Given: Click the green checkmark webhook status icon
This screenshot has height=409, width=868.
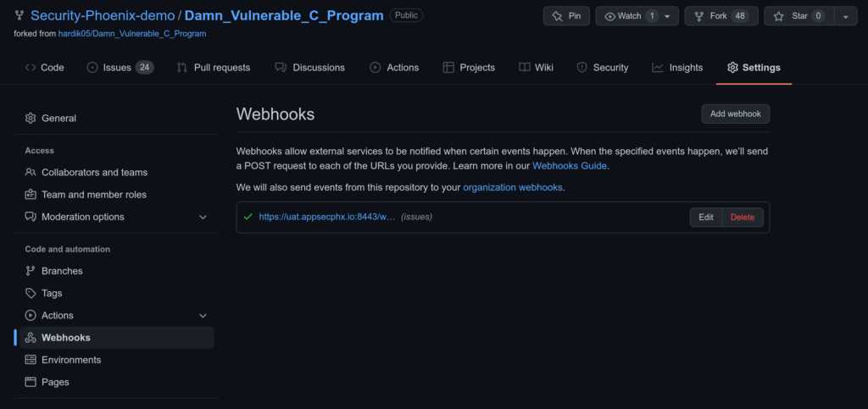Looking at the screenshot, I should [248, 217].
